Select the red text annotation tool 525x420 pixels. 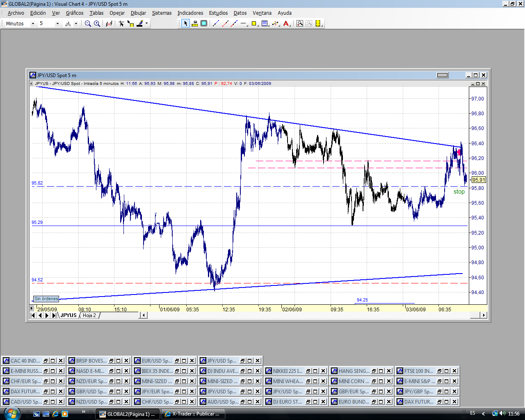[x=286, y=24]
